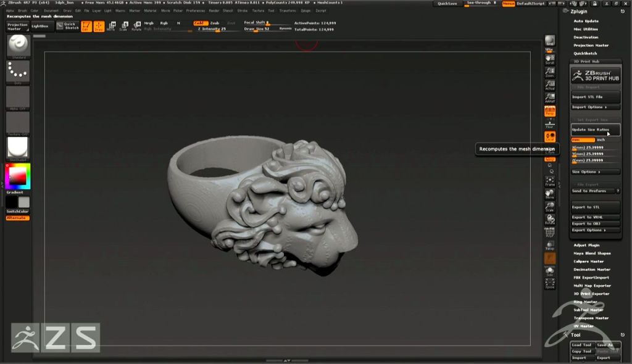Select the Move tool in top toolbar
Viewport: 632px width, 364px height.
pyautogui.click(x=112, y=26)
